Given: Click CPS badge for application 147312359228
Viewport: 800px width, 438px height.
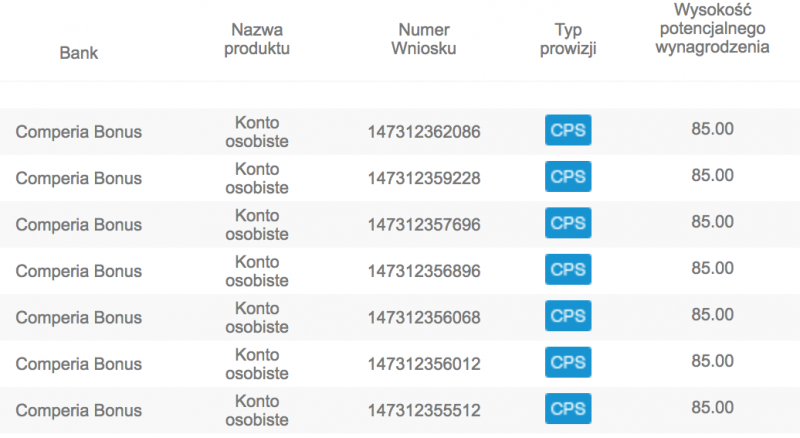Looking at the screenshot, I should pos(568,177).
